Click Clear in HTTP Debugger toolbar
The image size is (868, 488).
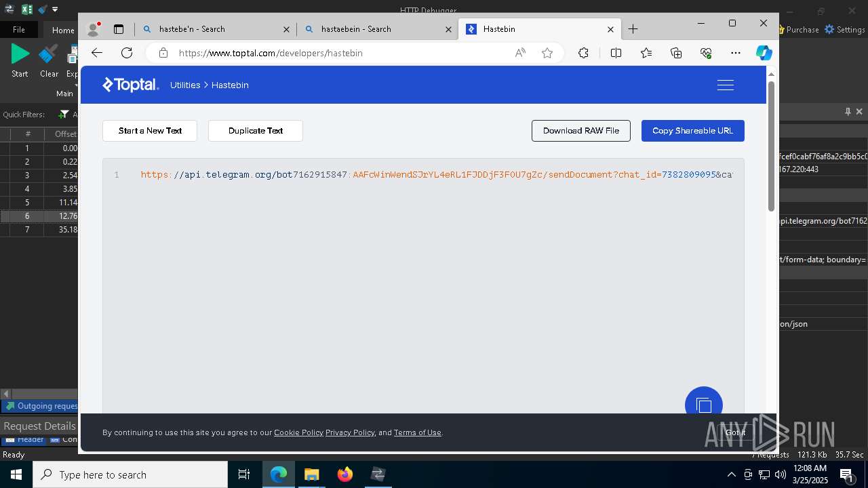point(49,60)
